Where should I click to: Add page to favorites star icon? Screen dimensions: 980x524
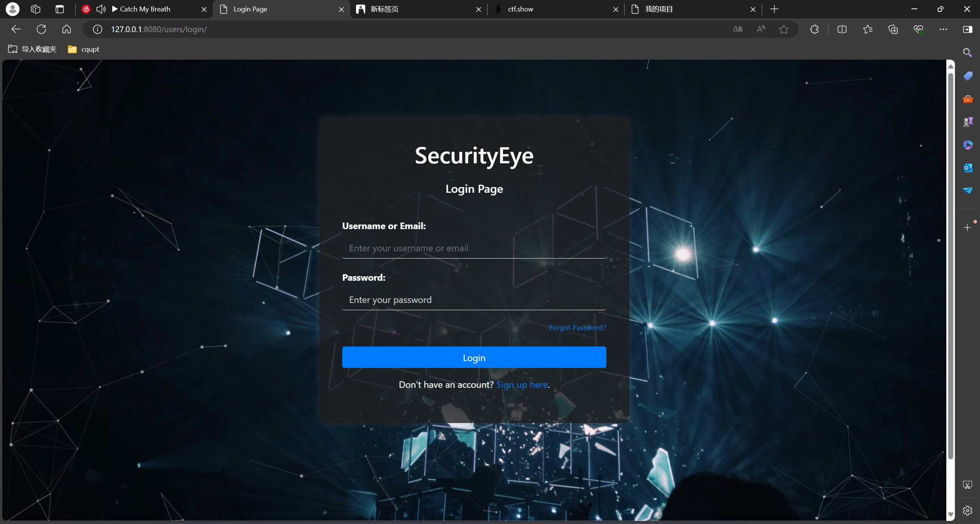(784, 29)
